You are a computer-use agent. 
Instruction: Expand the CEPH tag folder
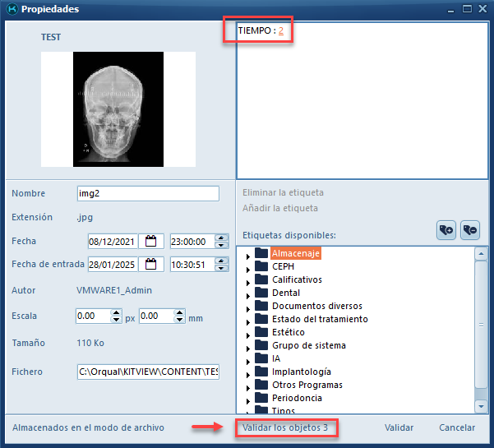pos(248,270)
